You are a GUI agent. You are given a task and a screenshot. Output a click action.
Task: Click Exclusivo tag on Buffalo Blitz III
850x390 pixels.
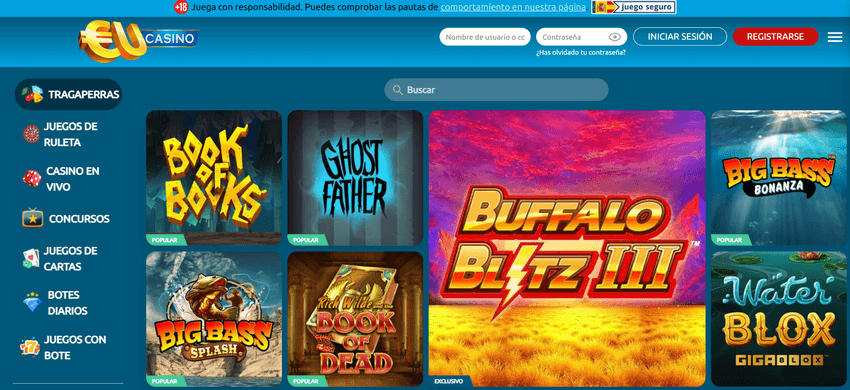coord(451,381)
